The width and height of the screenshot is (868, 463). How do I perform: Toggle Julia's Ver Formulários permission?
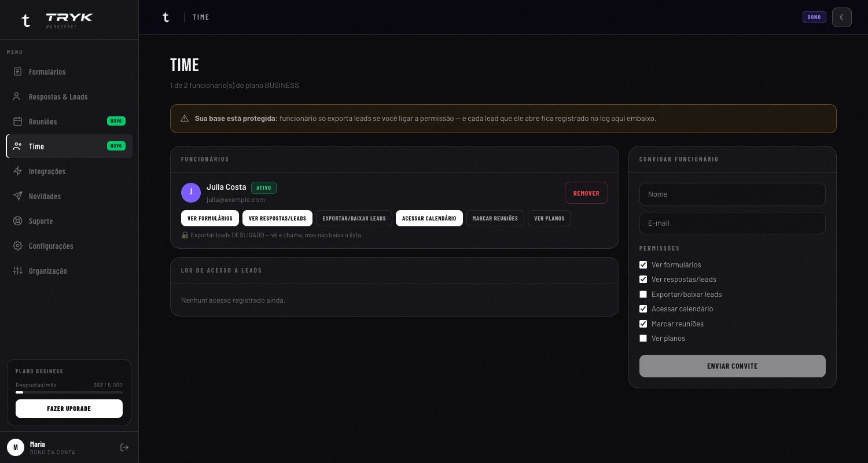coord(210,218)
